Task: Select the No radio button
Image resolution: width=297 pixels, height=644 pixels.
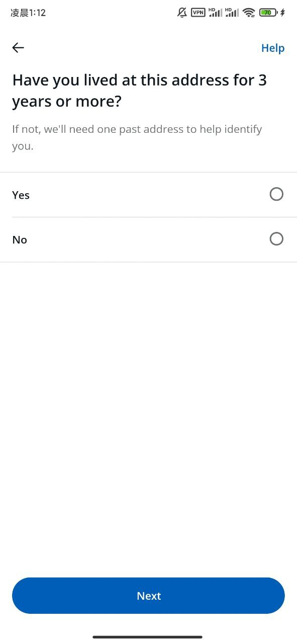Action: pos(276,239)
